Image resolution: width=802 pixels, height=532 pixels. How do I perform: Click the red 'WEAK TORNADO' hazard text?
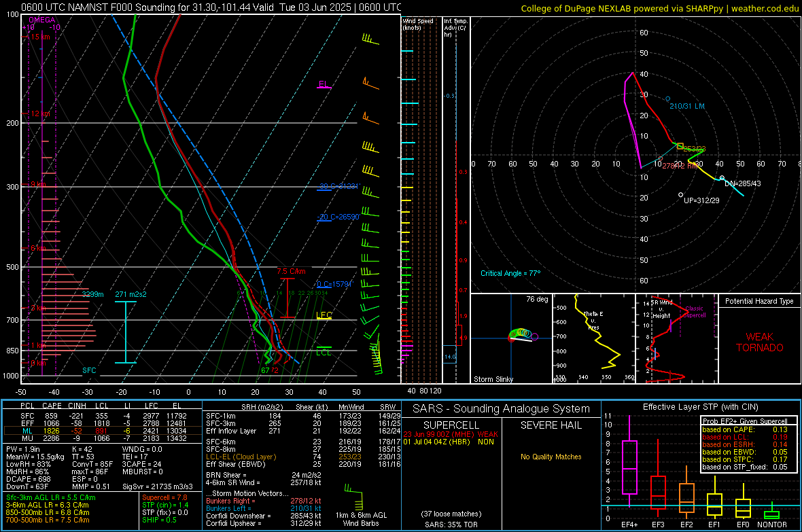[760, 342]
